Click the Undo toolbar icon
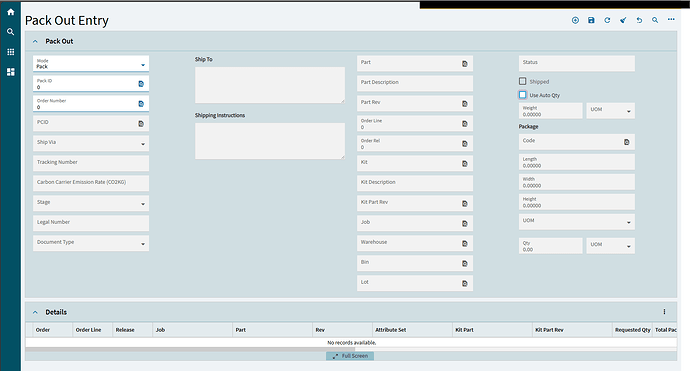 coord(639,20)
